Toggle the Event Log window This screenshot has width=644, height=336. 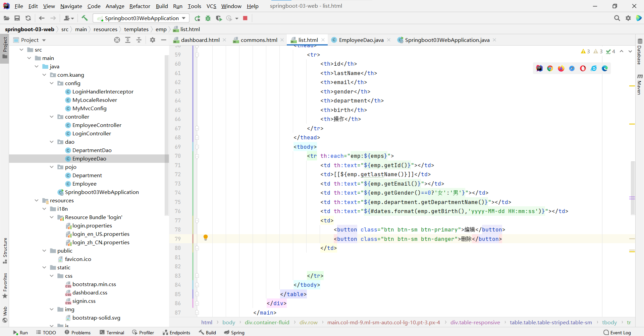(617, 332)
